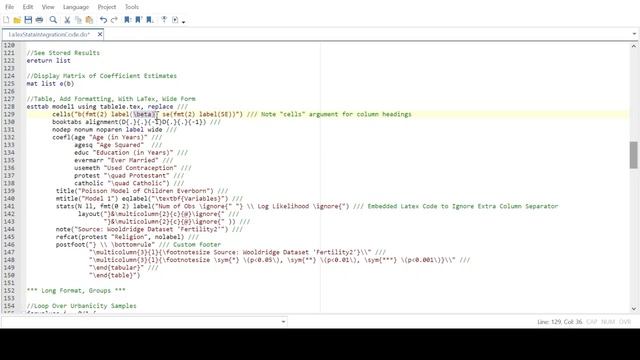Click the 'mat list e(b)' code line
Screen dimensions: 640x360
(50, 83)
